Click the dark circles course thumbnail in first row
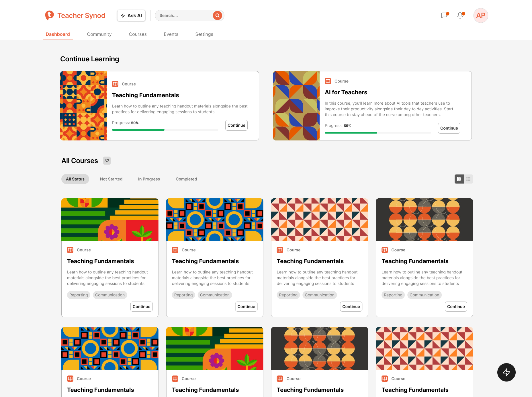This screenshot has width=532, height=397. [x=424, y=220]
